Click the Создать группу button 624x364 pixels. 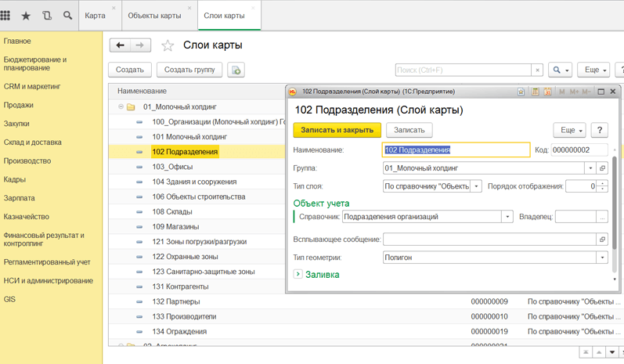[x=189, y=70]
